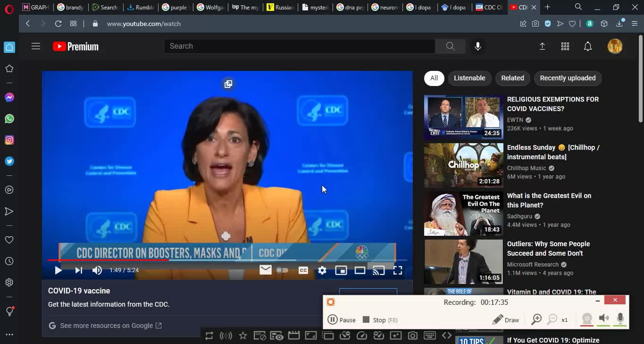Stop the screen recording
The width and height of the screenshot is (644, 344).
pos(380,320)
